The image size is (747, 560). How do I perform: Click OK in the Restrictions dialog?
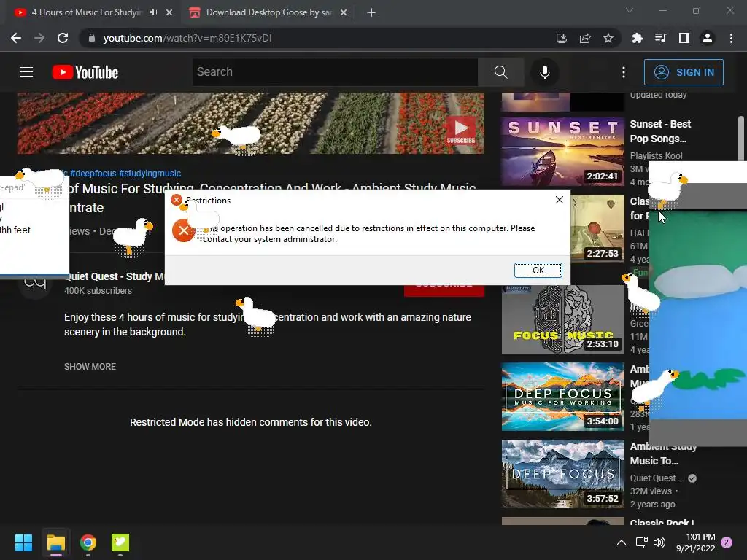coord(538,270)
